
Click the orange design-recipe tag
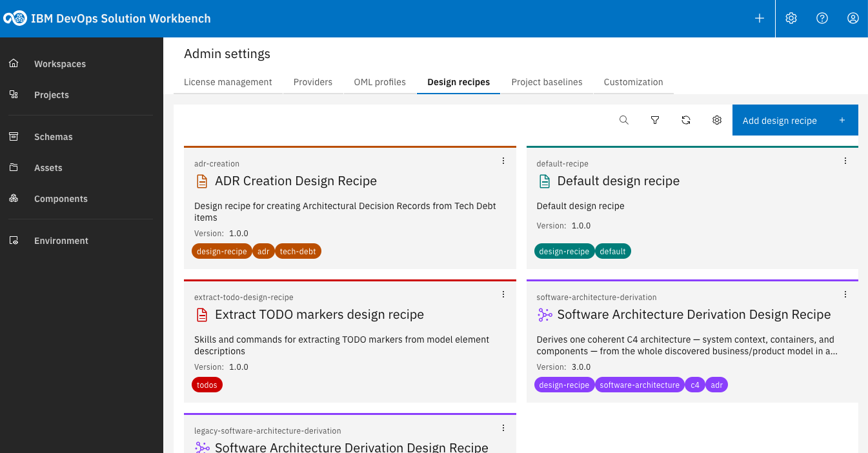[x=222, y=252]
